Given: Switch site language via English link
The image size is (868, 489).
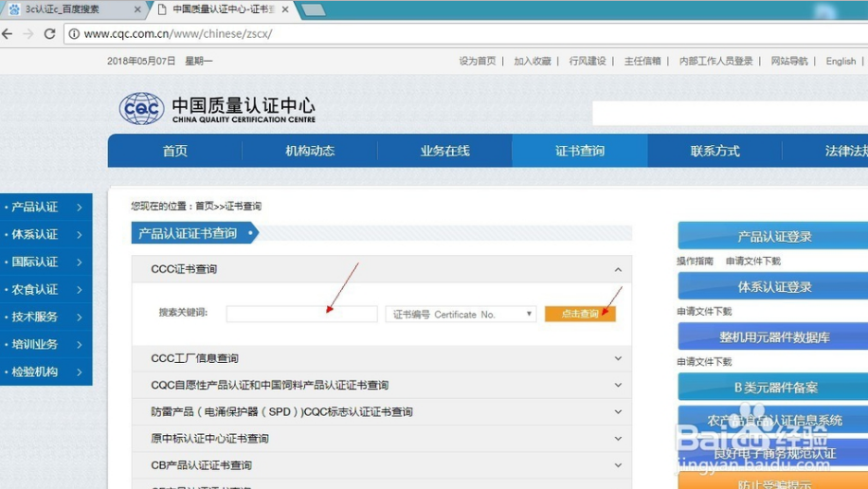Looking at the screenshot, I should coord(841,61).
